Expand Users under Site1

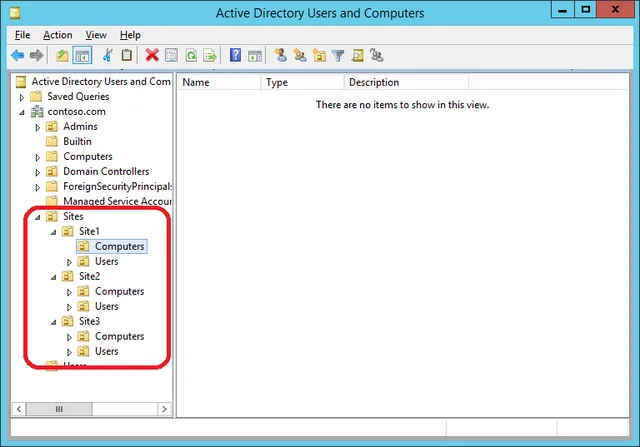[69, 262]
